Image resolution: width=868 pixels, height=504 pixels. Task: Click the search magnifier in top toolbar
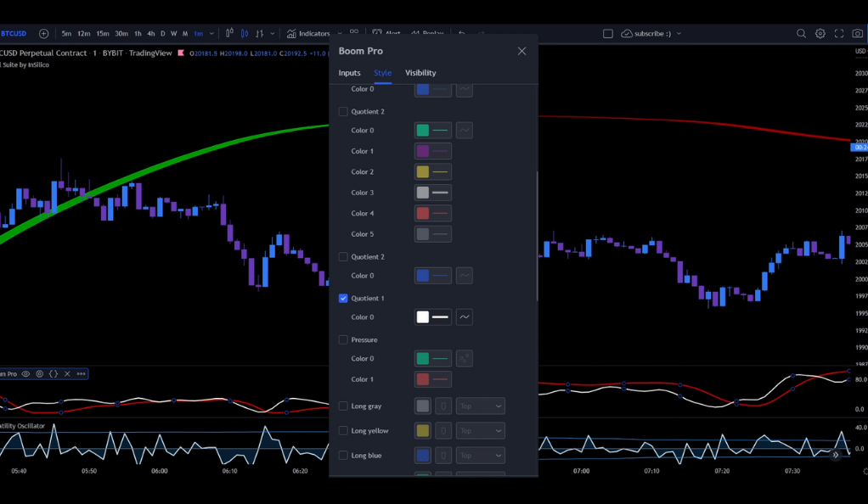coord(801,34)
